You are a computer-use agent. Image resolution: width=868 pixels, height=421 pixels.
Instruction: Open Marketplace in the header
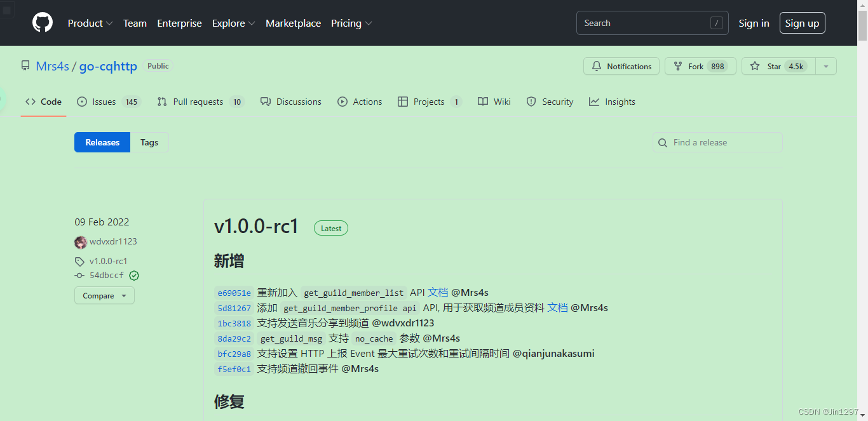point(293,23)
